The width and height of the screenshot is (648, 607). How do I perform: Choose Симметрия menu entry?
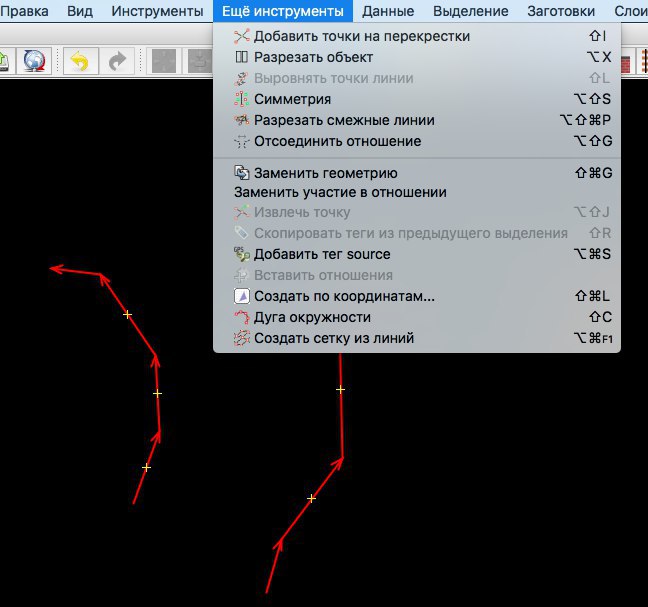(417, 99)
